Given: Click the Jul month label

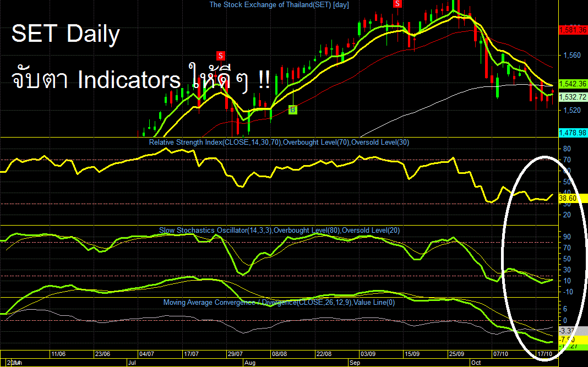Looking at the screenshot, I should 132,363.
